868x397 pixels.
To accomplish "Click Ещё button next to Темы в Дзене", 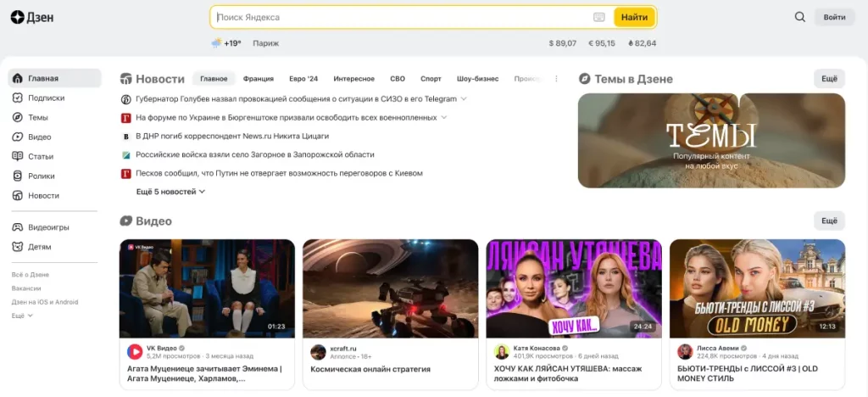I will (829, 79).
